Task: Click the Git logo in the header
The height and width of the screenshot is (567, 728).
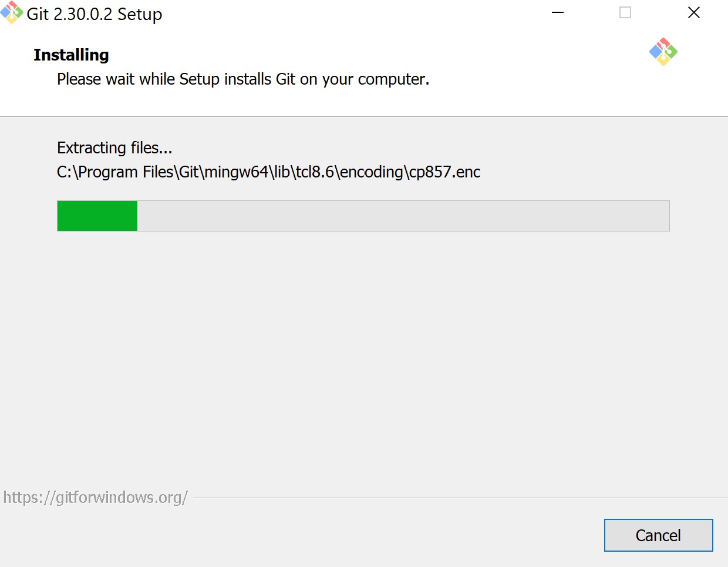Action: (x=663, y=52)
